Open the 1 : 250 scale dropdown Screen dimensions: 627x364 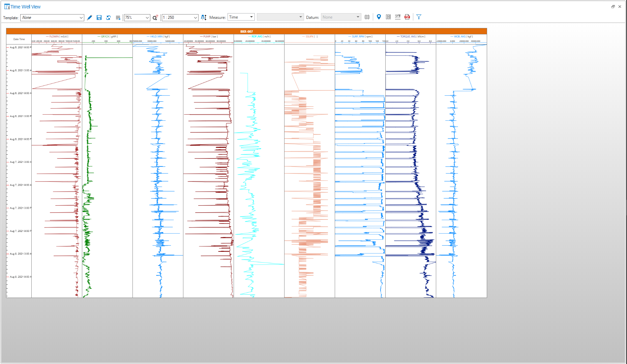point(195,18)
